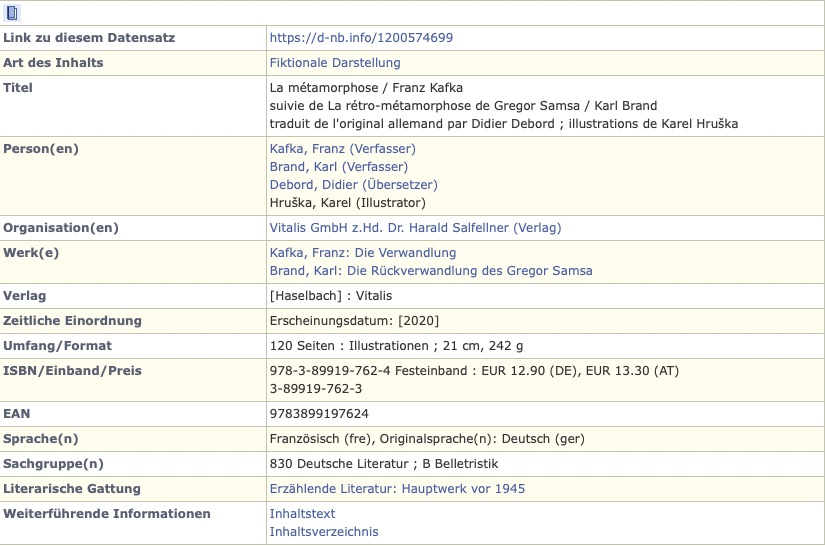Open the Vitalis GmbH publisher organisation link
This screenshot has height=546, width=825.
(x=415, y=228)
